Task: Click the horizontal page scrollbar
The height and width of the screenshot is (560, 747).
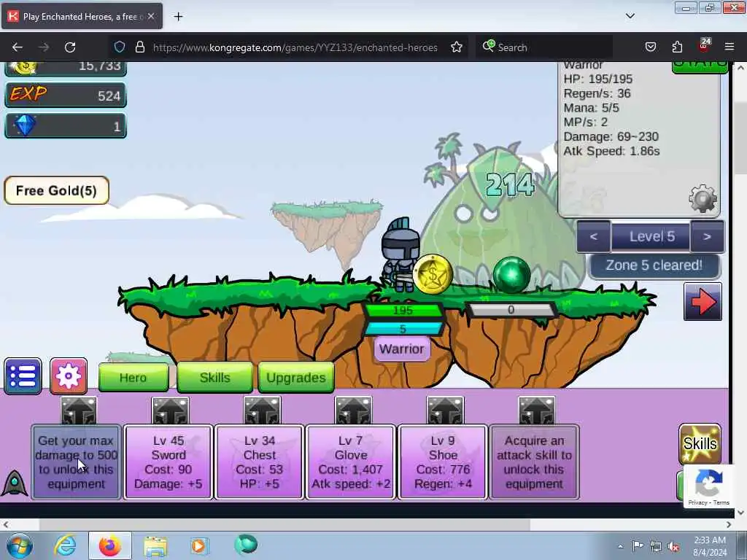Action: tap(285, 524)
